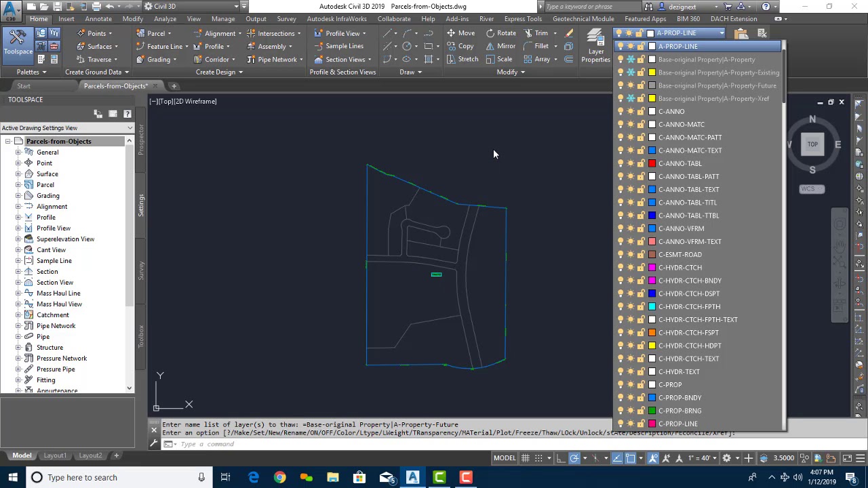Click green swatch of C-PROP-BRNG layer
This screenshot has height=488, width=868.
[x=652, y=411]
